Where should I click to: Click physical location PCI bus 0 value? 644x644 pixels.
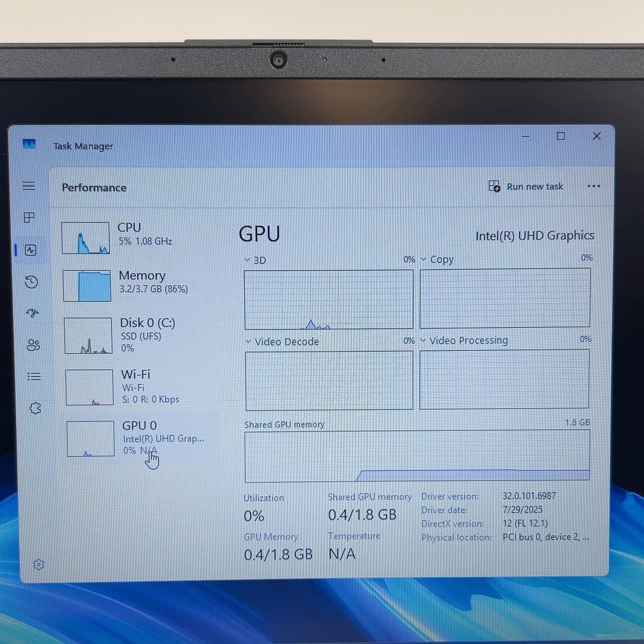(x=546, y=537)
